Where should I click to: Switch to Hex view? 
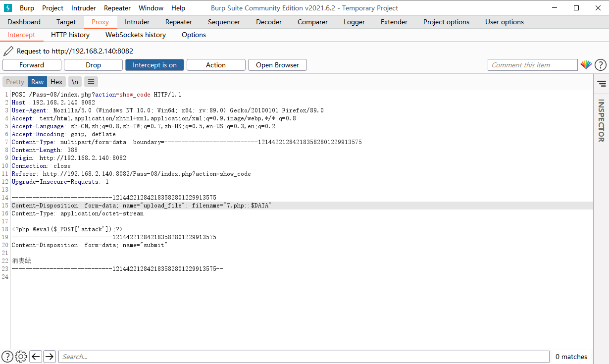[56, 82]
